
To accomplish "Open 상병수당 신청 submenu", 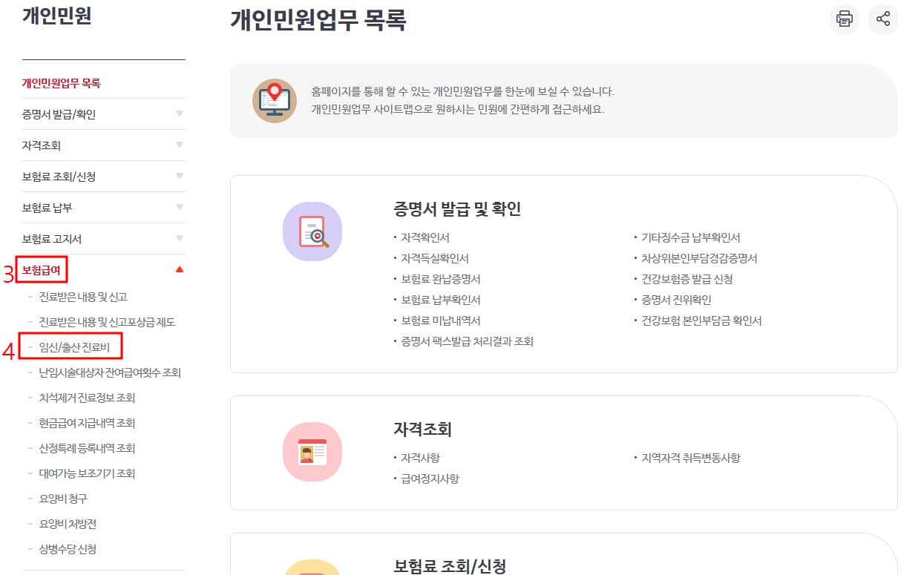I will (x=68, y=549).
